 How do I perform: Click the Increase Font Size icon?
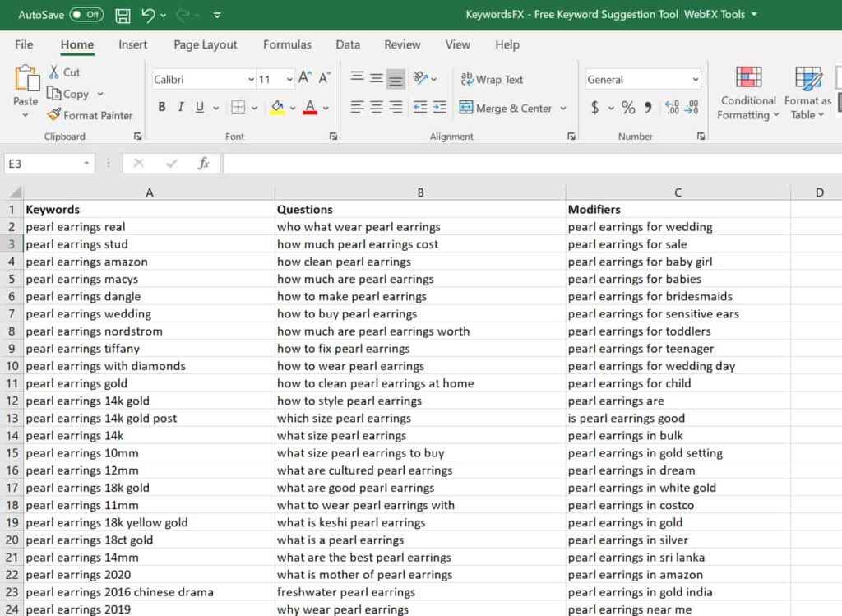pos(304,78)
